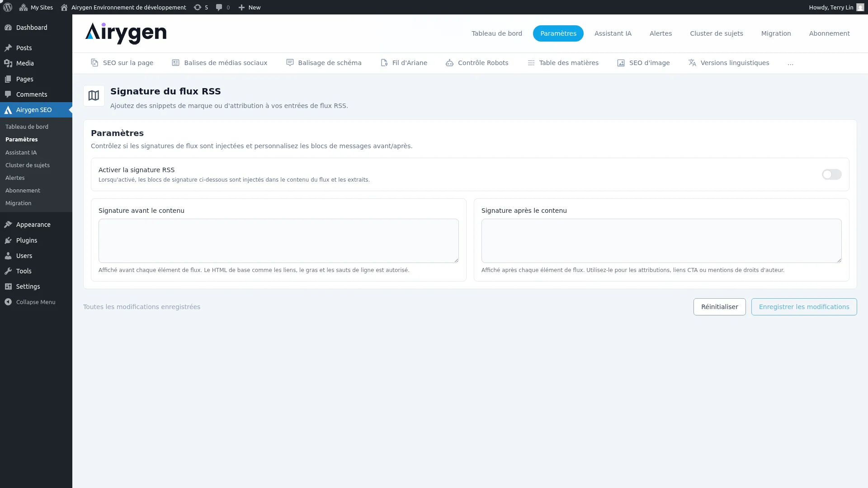Click the Tools wrench icon
The height and width of the screenshot is (488, 868).
(8, 271)
